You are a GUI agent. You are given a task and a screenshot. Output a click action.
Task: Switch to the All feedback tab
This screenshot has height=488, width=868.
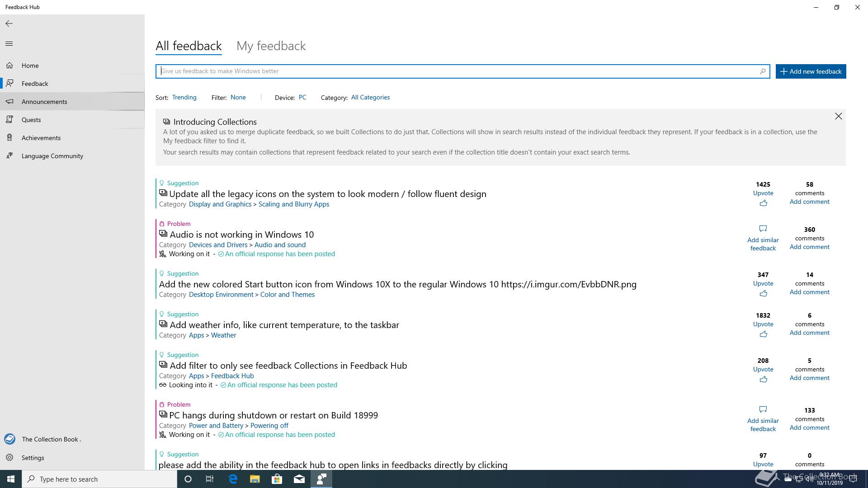click(189, 46)
